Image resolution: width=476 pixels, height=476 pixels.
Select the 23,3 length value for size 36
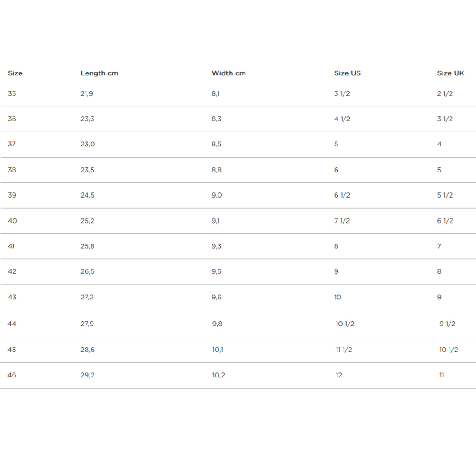tap(87, 119)
